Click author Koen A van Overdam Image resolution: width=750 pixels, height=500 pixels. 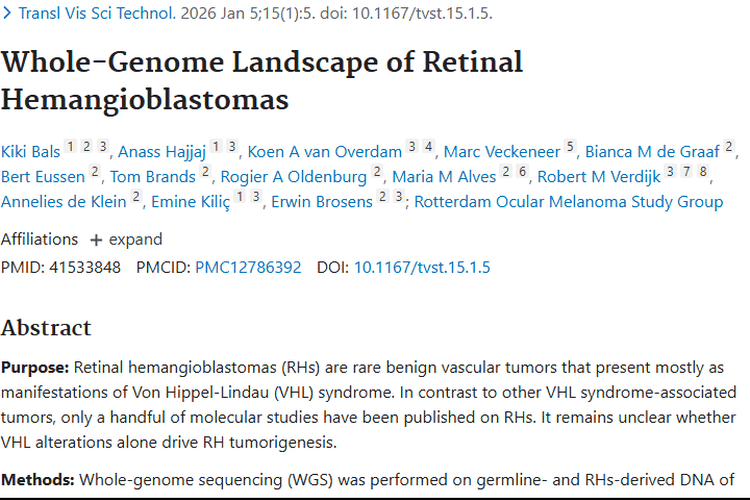pos(324,152)
